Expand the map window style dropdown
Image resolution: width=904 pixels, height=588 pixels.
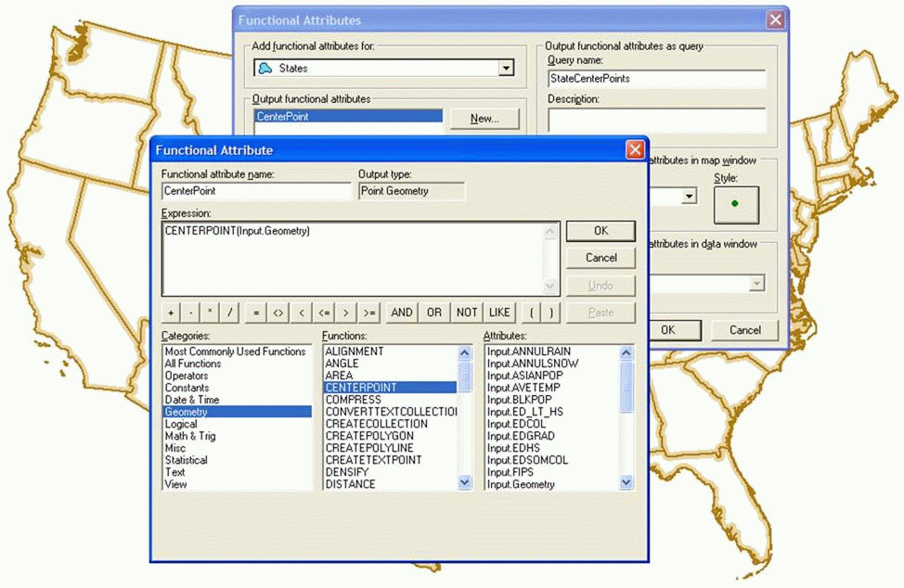[x=689, y=197]
